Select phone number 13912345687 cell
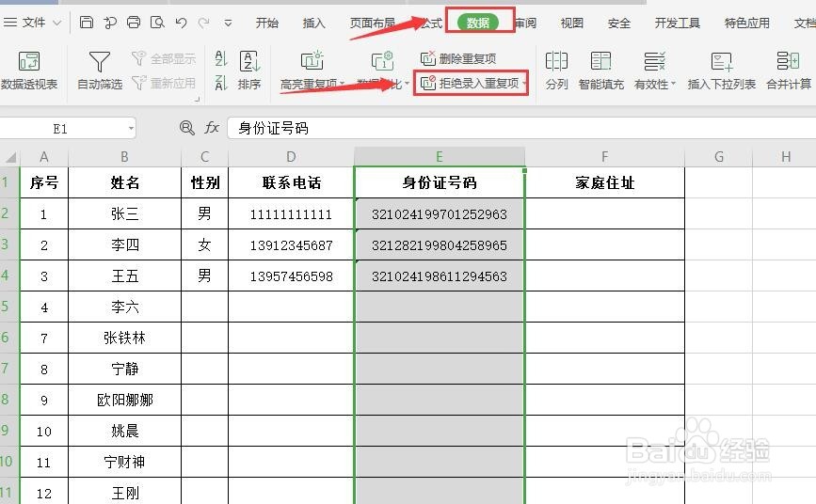 coord(291,245)
